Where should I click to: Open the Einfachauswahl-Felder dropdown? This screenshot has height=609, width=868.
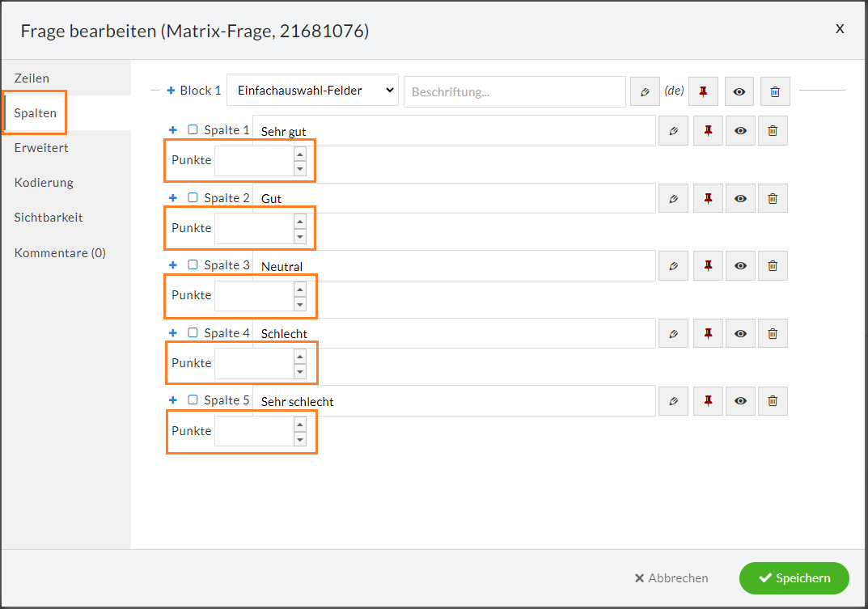313,91
